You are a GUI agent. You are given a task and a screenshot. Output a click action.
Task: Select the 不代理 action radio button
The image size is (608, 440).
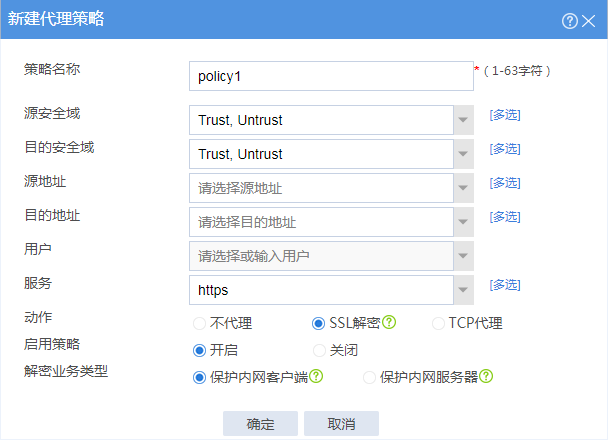199,323
